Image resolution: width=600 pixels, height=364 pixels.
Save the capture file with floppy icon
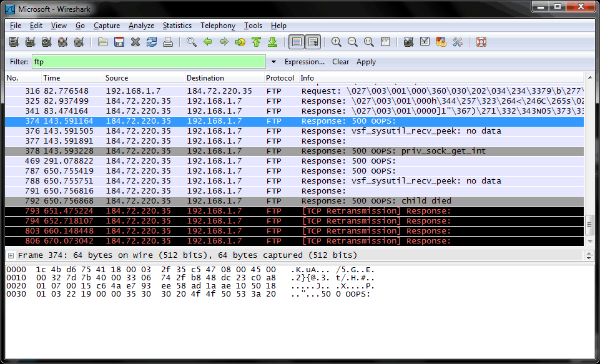tap(119, 42)
